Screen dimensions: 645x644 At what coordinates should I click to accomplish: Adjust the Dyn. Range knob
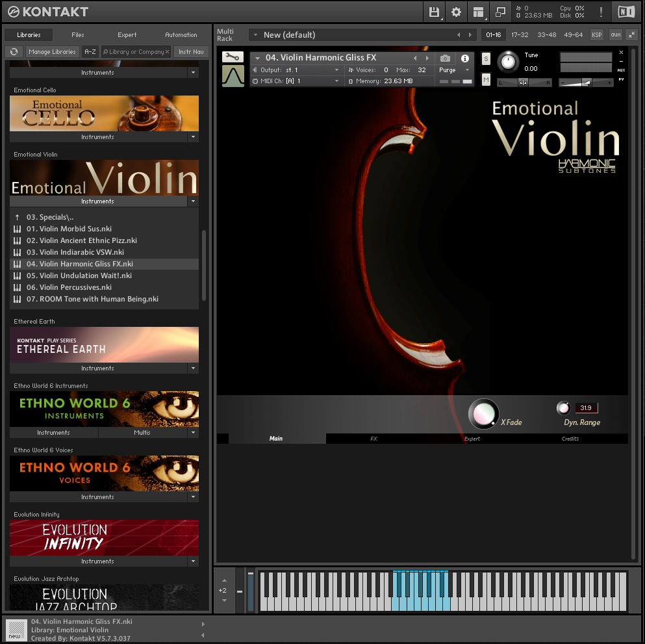click(563, 408)
